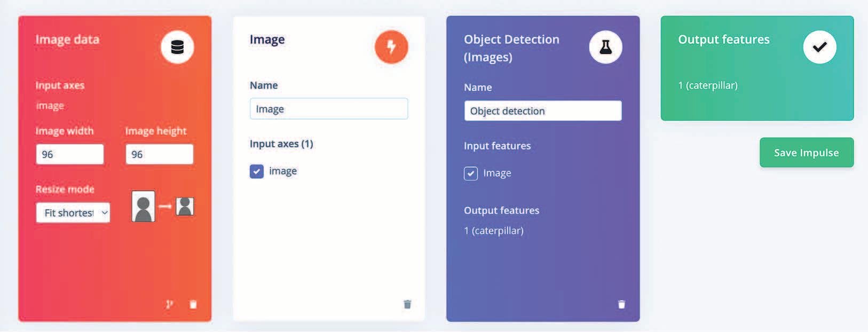Image resolution: width=868 pixels, height=332 pixels.
Task: Click caterpillar label in green Output features block
Action: pos(708,85)
